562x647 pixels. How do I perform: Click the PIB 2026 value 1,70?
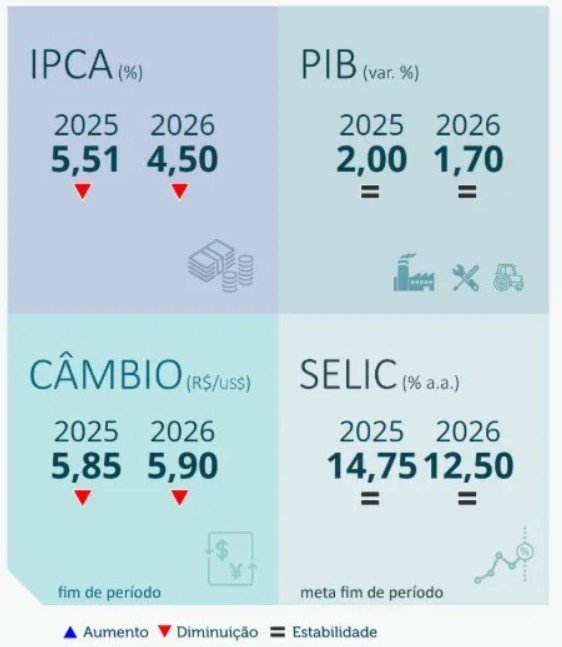pos(468,160)
